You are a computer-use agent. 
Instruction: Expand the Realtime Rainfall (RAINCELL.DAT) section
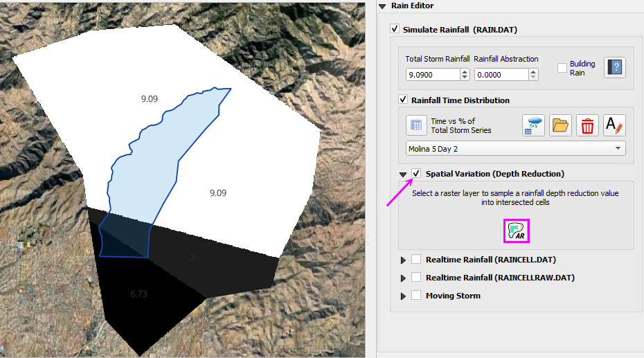(404, 260)
